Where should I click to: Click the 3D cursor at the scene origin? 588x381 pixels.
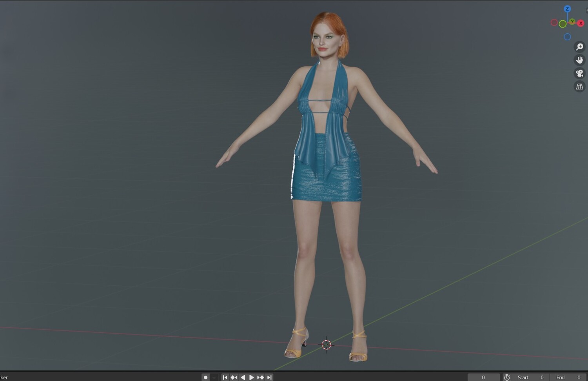click(326, 345)
